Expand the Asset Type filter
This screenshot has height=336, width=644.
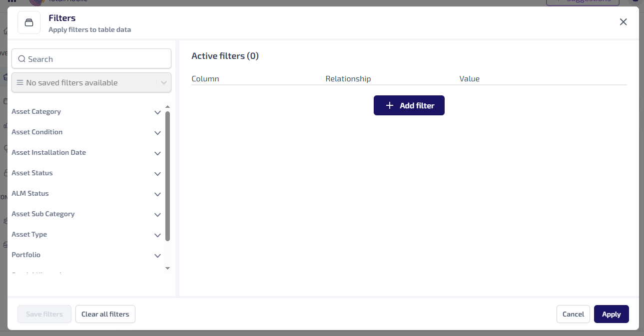[x=157, y=235]
